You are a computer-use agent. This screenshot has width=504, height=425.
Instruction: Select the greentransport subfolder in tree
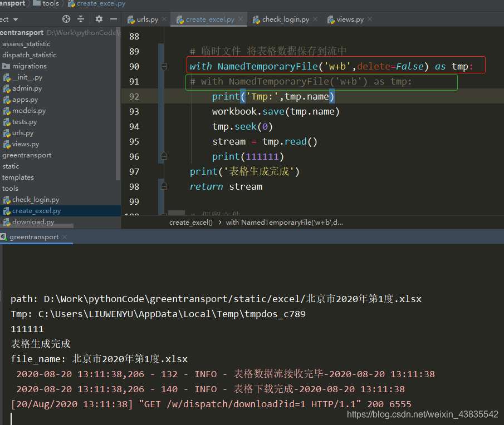tap(27, 155)
